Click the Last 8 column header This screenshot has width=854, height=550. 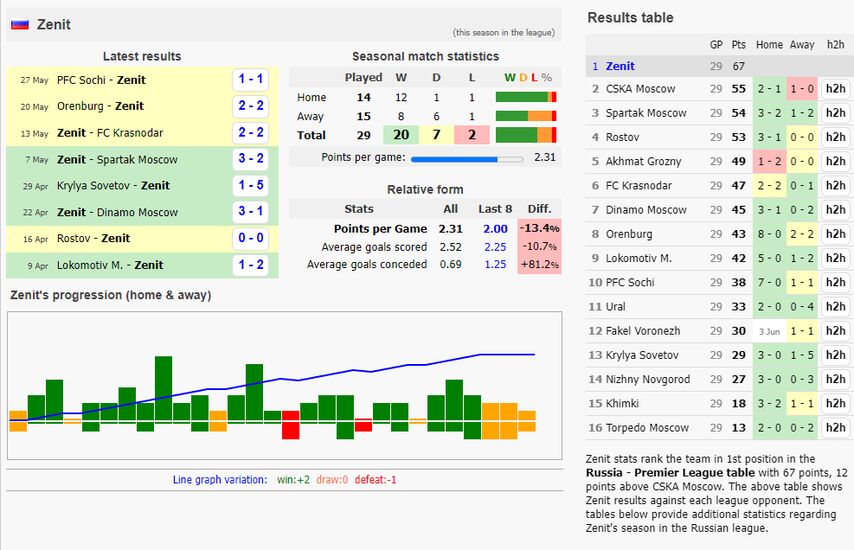[495, 209]
